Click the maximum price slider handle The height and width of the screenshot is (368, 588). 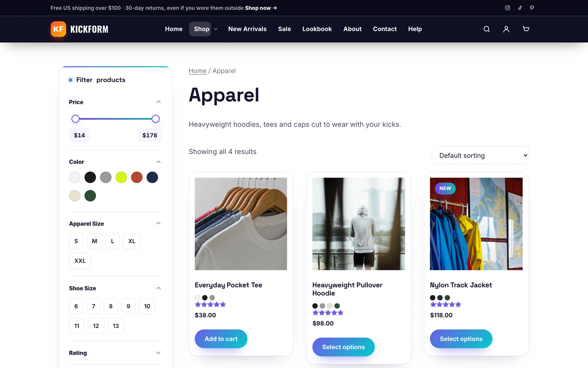pos(155,119)
